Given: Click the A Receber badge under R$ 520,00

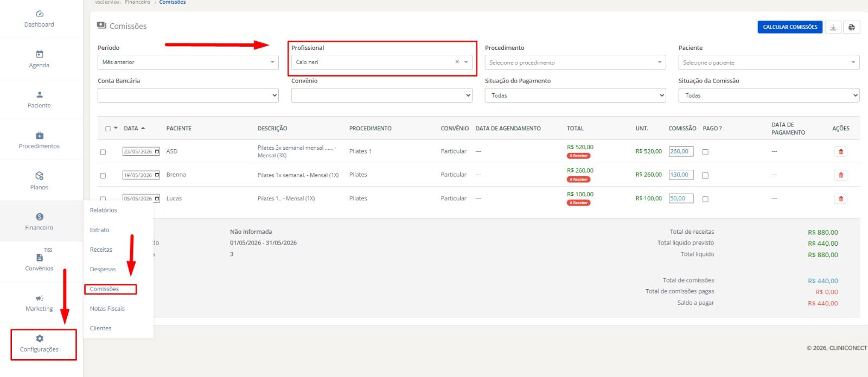Looking at the screenshot, I should tap(579, 156).
